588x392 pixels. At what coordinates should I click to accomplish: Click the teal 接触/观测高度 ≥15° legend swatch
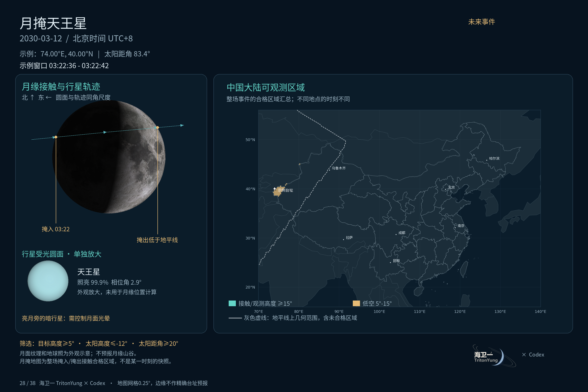pos(232,303)
